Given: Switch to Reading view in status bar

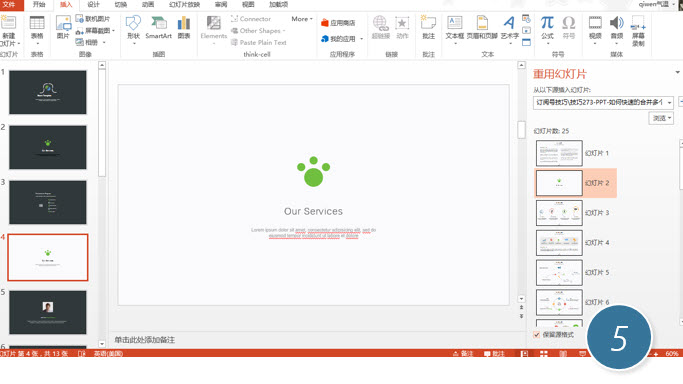Looking at the screenshot, I should coord(563,354).
